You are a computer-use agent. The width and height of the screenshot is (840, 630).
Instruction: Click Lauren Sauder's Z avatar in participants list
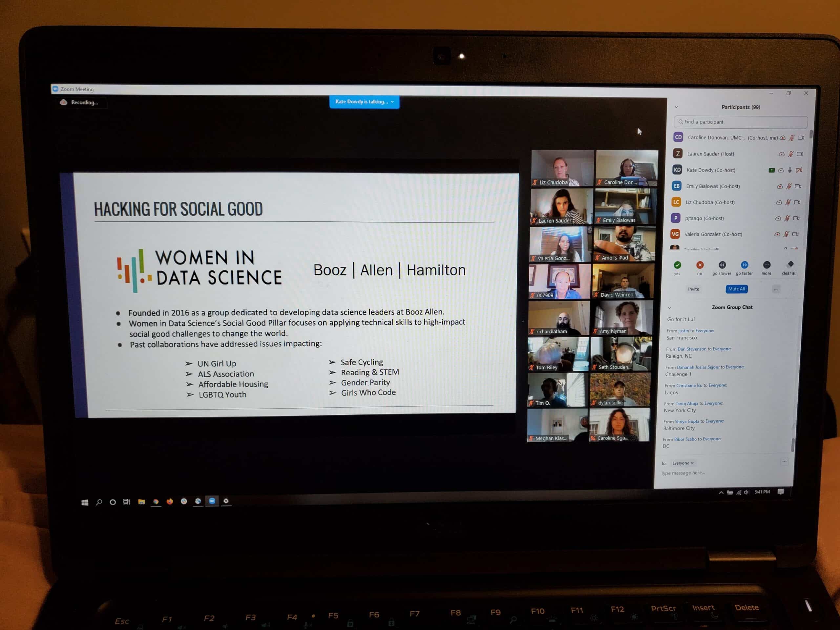678,154
